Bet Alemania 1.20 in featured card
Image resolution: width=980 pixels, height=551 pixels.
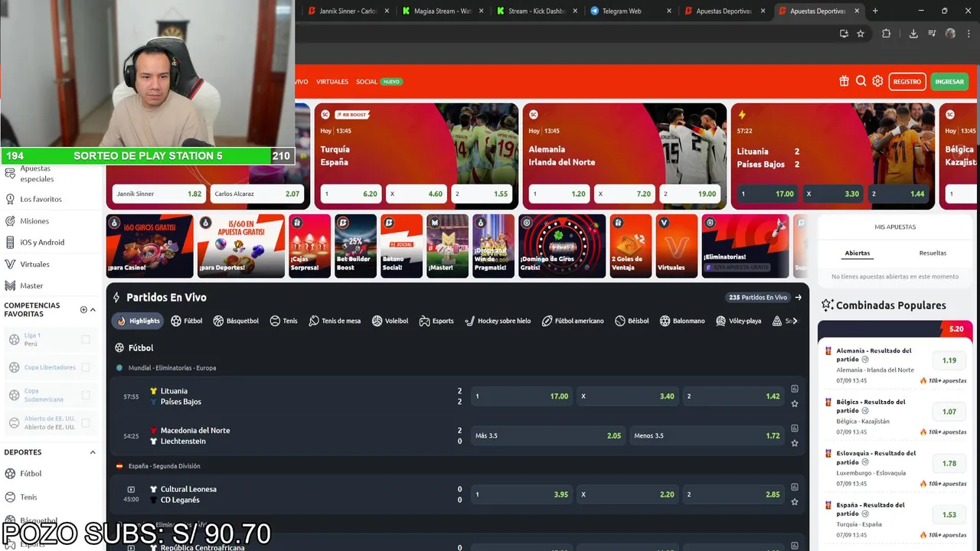pyautogui.click(x=559, y=194)
